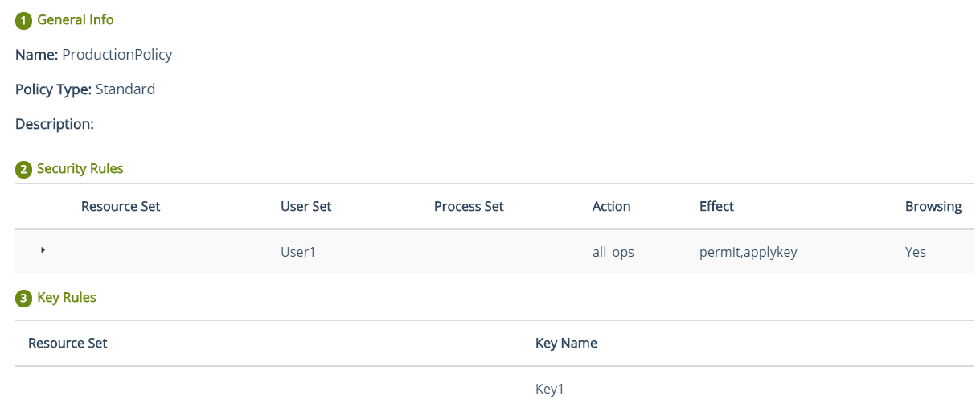The width and height of the screenshot is (980, 404).
Task: Select the Security Rules section heading
Action: (80, 169)
